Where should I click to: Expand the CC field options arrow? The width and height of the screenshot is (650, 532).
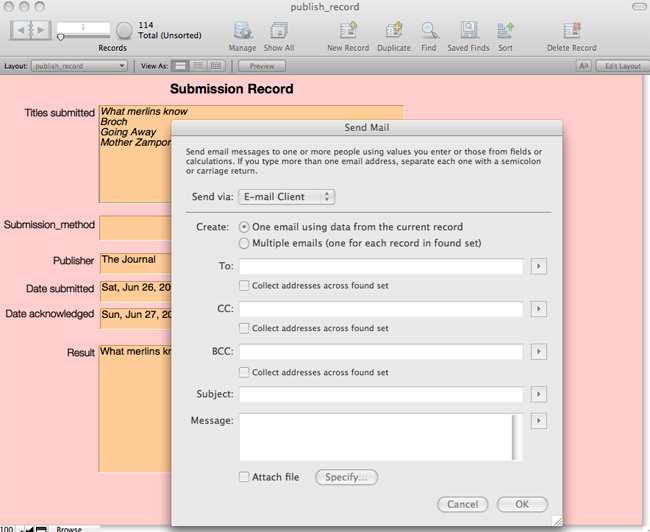[x=538, y=309]
